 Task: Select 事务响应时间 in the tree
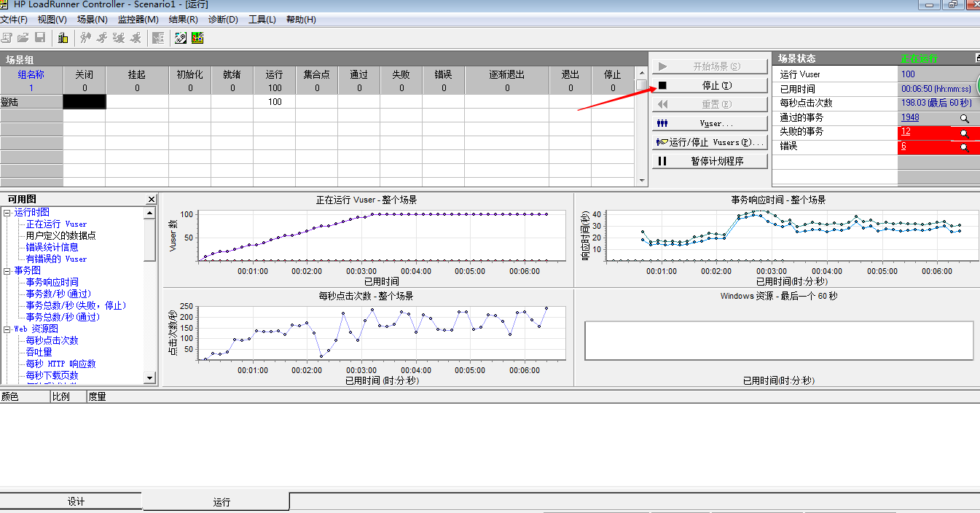point(52,282)
